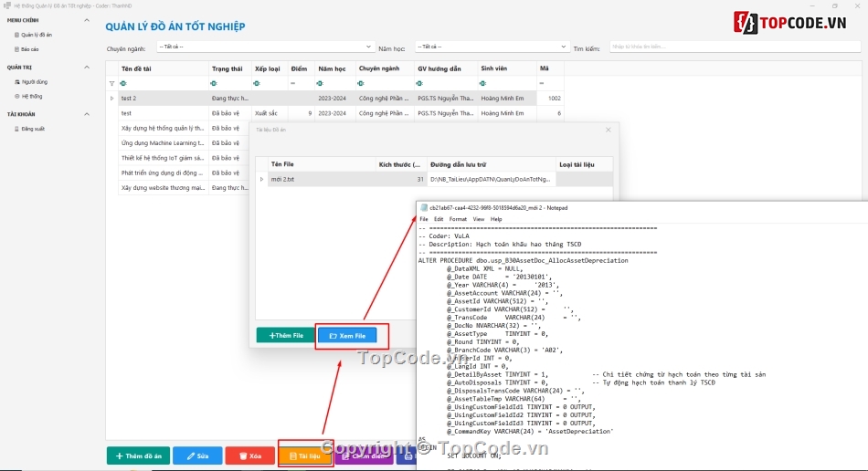This screenshot has height=471, width=868.
Task: Expand the mới 2.txt row indicator
Action: [262, 180]
